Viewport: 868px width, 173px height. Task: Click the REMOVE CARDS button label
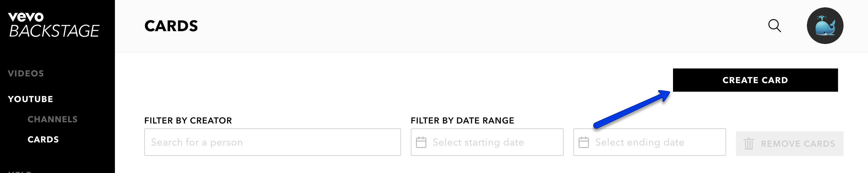[798, 144]
